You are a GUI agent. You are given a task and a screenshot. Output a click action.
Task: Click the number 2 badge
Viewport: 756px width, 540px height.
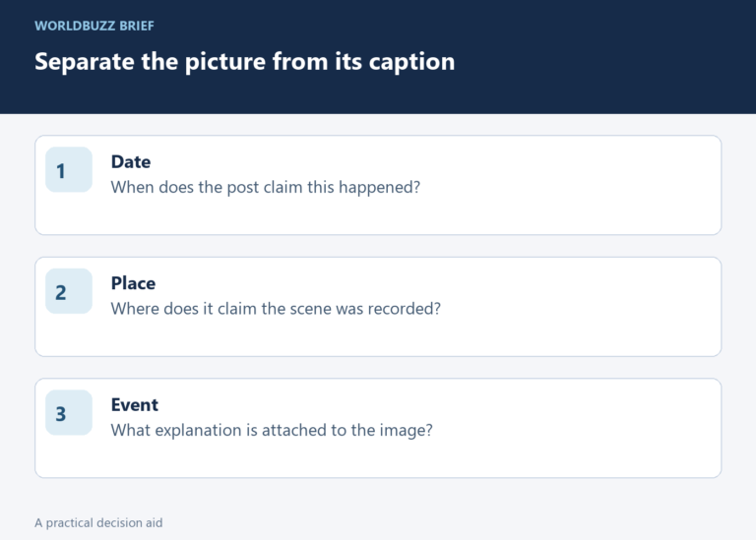coord(69,291)
